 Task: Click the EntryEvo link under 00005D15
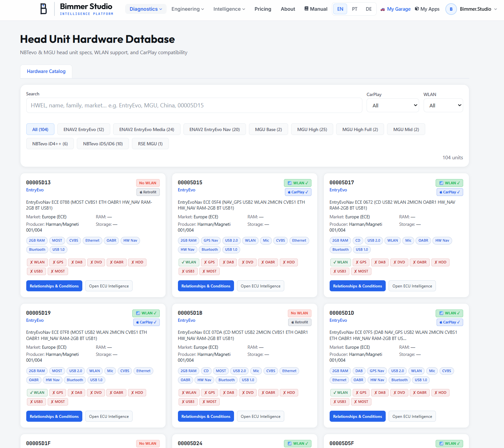point(187,190)
